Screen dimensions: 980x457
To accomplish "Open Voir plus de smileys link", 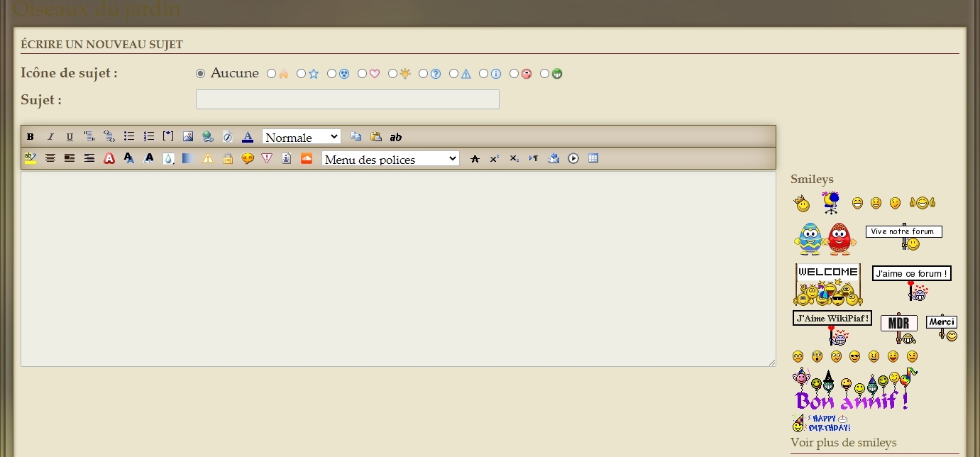I will tap(844, 443).
